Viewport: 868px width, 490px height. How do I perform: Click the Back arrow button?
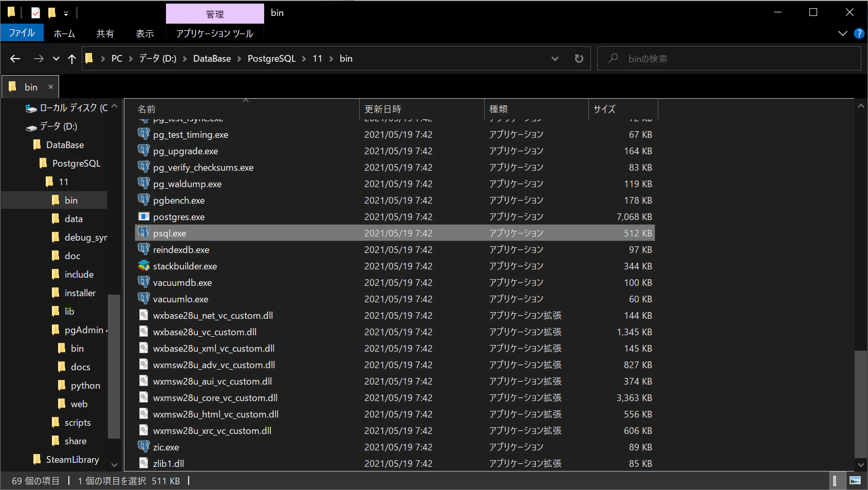(x=15, y=59)
